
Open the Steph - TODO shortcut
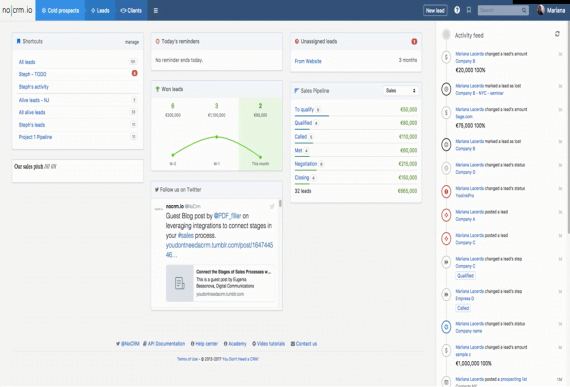[32, 74]
